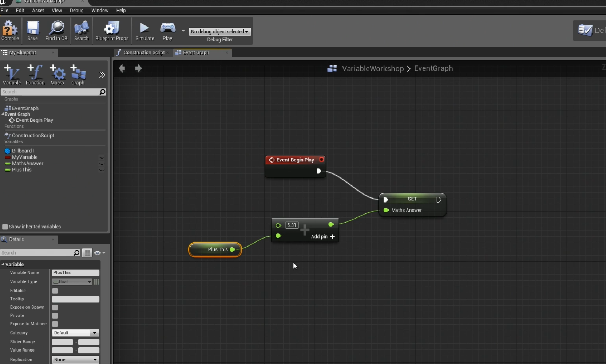Open the No debug object selected dropdown
The width and height of the screenshot is (606, 364).
click(x=220, y=32)
